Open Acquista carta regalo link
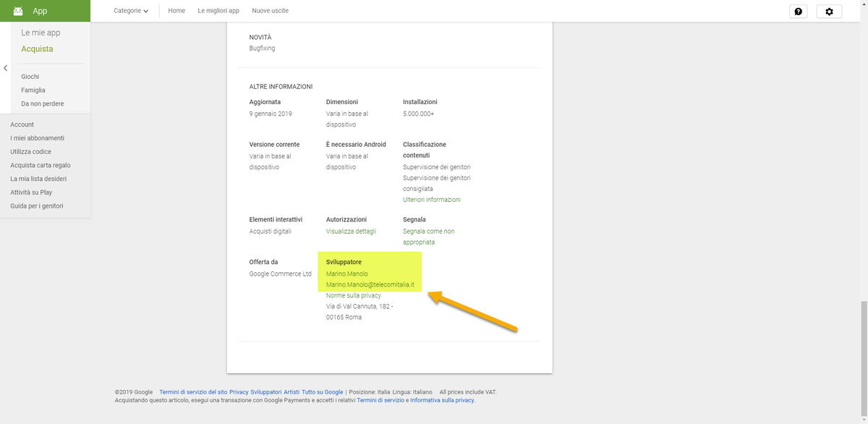Screen dimensions: 868x424 [41, 166]
